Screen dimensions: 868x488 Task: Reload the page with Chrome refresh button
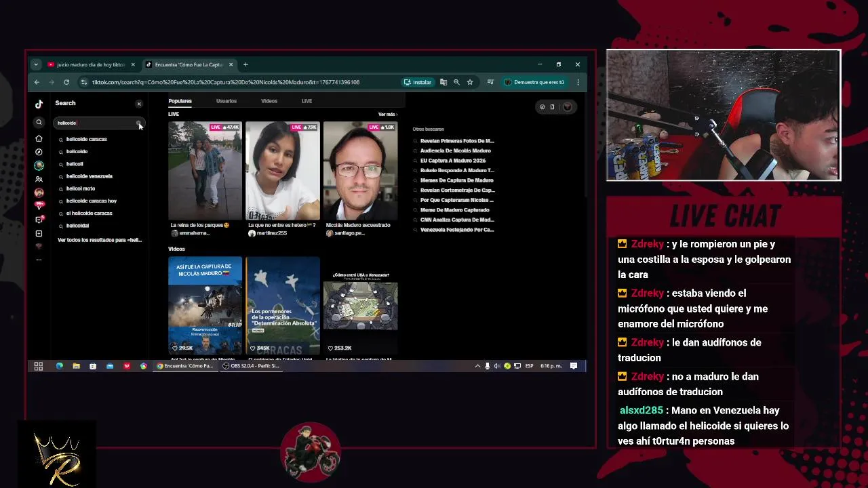[x=66, y=82]
